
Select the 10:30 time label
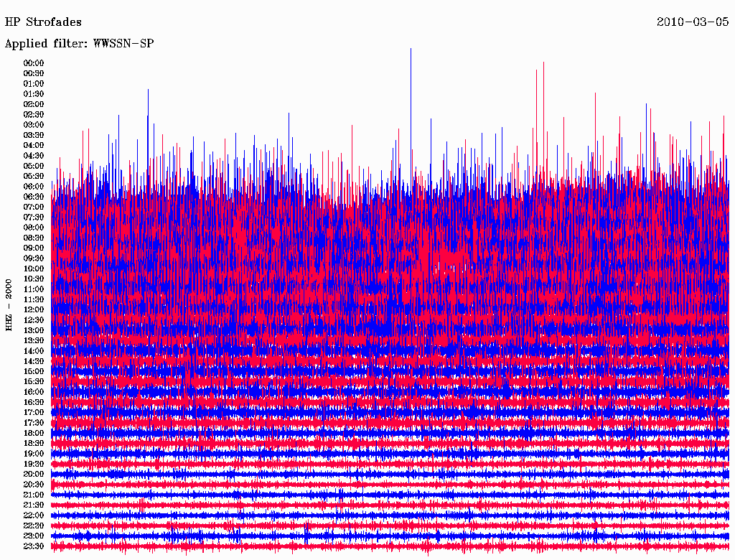tap(34, 279)
